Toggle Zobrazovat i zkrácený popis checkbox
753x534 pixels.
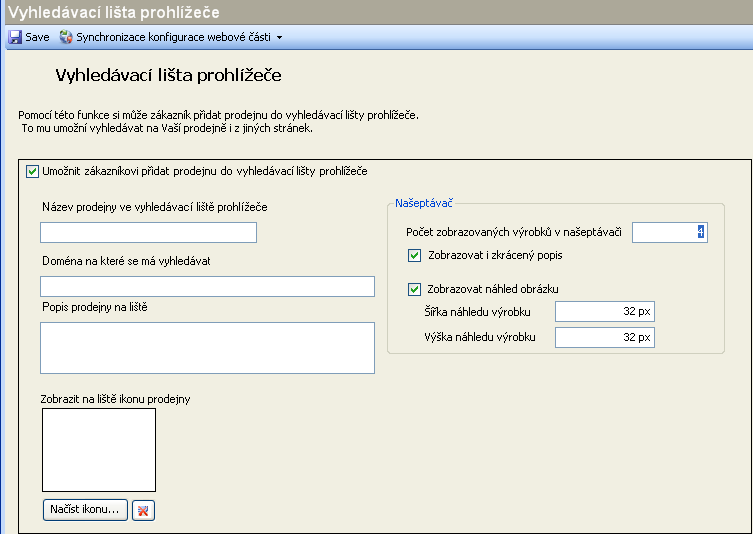click(414, 255)
